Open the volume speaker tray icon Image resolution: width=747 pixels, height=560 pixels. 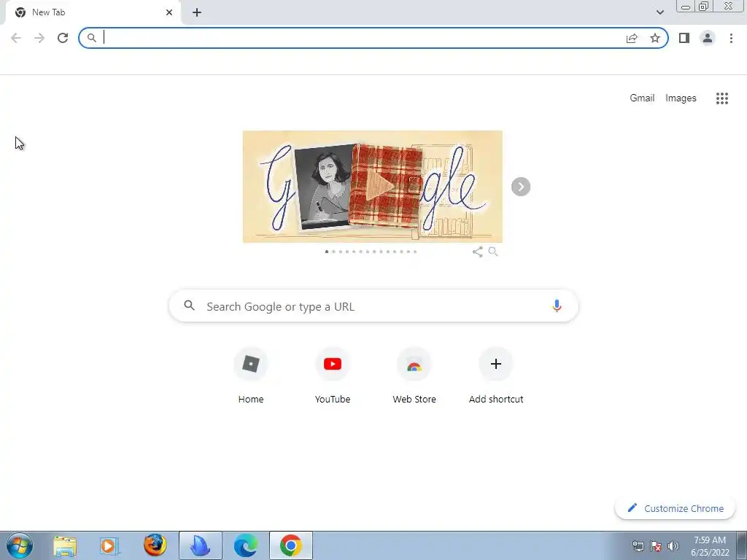673,546
